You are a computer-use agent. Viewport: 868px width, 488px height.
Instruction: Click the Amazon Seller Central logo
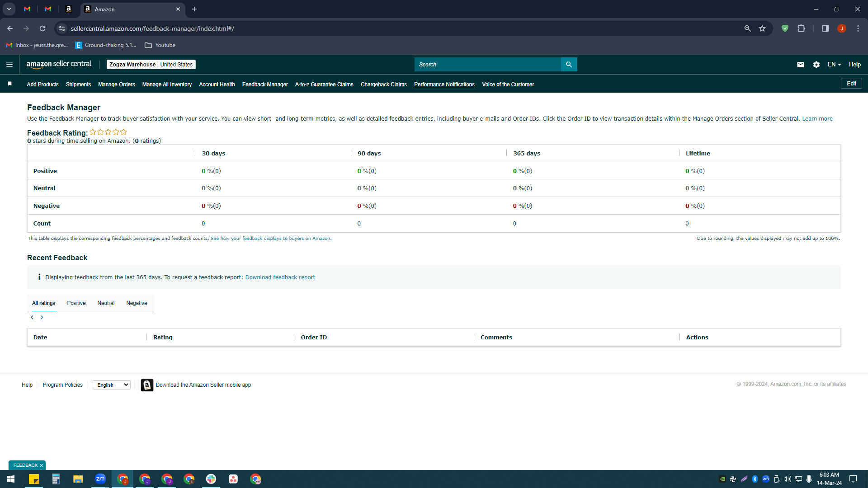(x=59, y=64)
